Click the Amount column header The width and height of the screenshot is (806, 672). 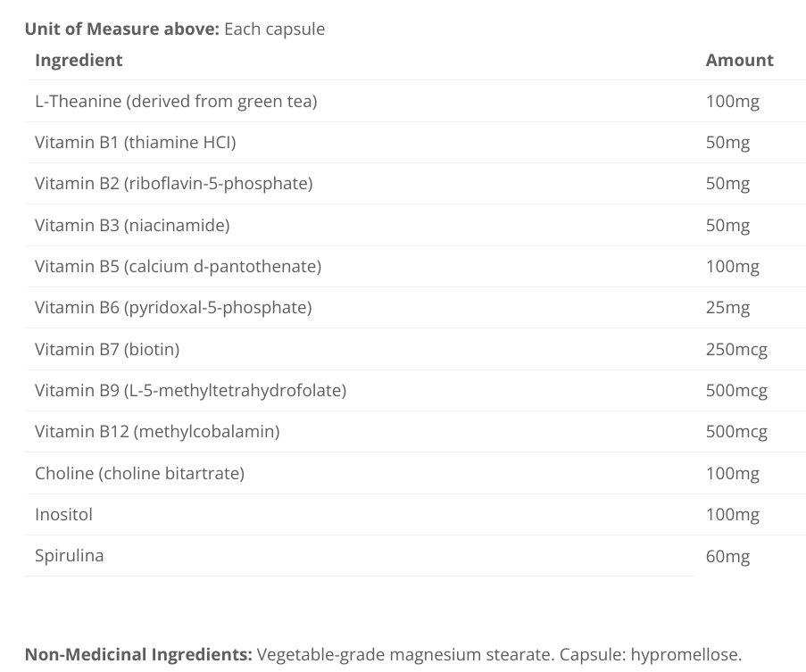(739, 60)
